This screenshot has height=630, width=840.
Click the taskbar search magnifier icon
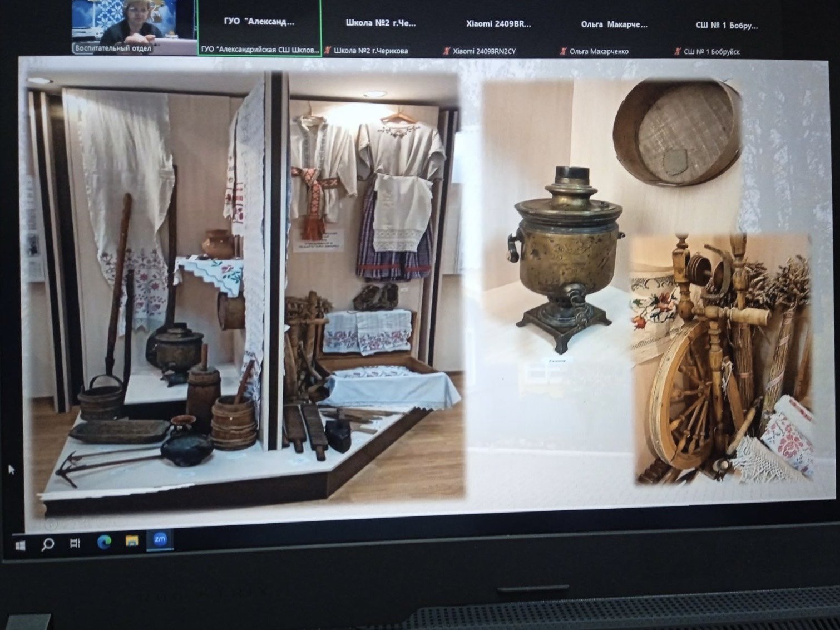pyautogui.click(x=48, y=543)
